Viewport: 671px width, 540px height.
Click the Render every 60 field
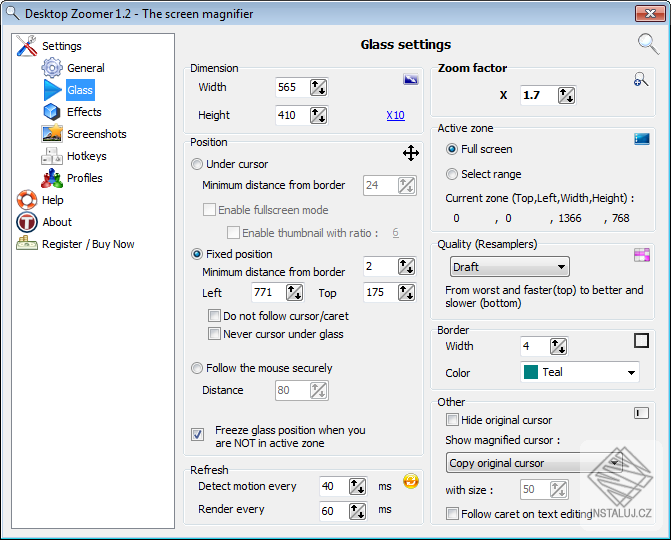334,511
